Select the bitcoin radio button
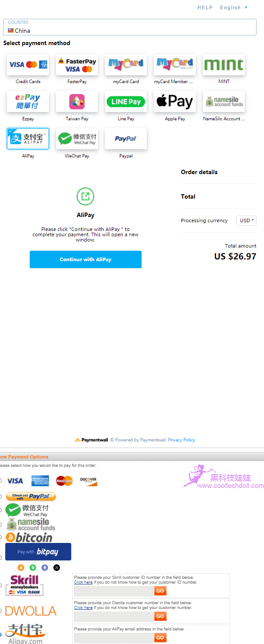Screen dimensions: 264x644 click(1, 537)
